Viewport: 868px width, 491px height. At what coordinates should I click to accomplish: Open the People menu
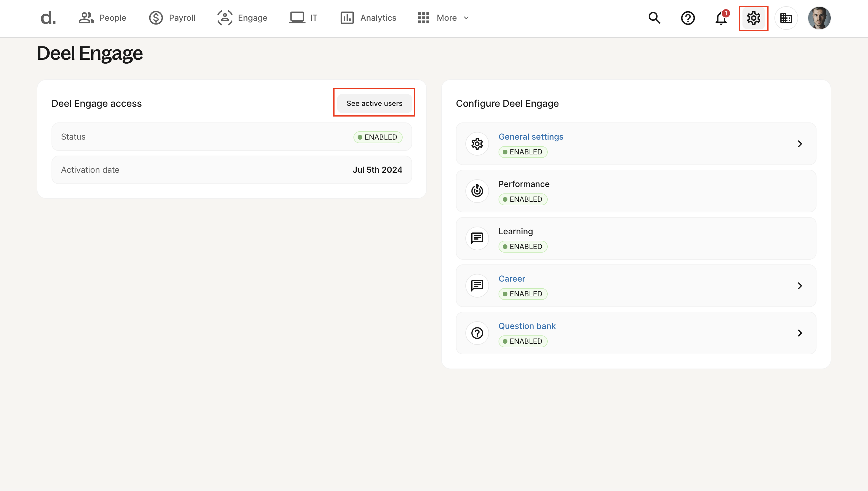coord(102,18)
